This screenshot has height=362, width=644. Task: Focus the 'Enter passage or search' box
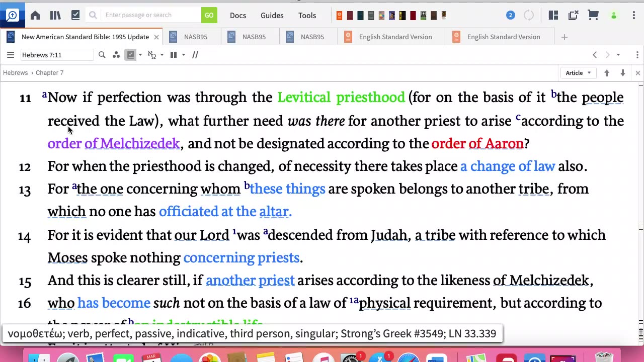coord(151,15)
